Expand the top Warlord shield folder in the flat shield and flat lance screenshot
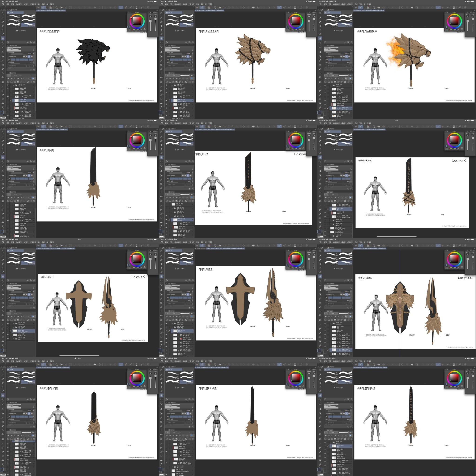 pos(13,324)
